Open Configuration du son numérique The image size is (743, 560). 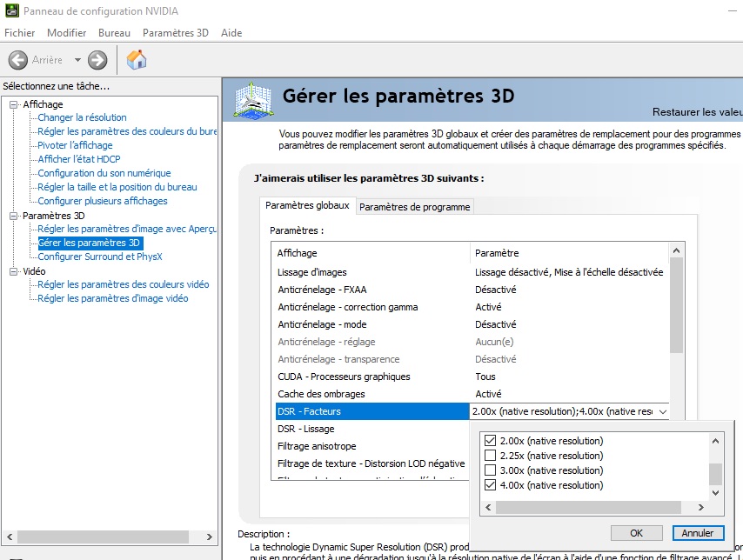coord(104,173)
